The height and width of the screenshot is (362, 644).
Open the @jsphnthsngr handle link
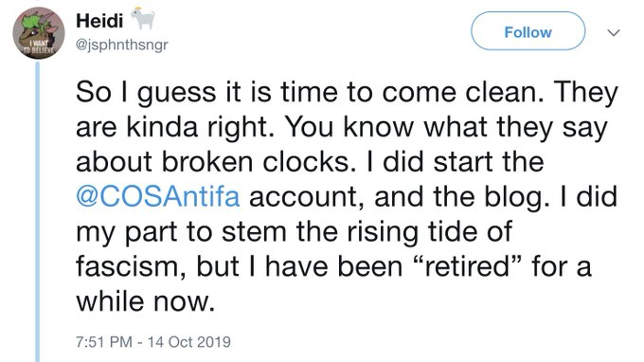(122, 45)
